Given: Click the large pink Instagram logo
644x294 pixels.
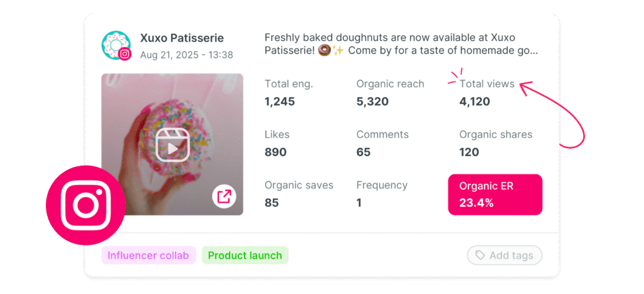Looking at the screenshot, I should [86, 205].
